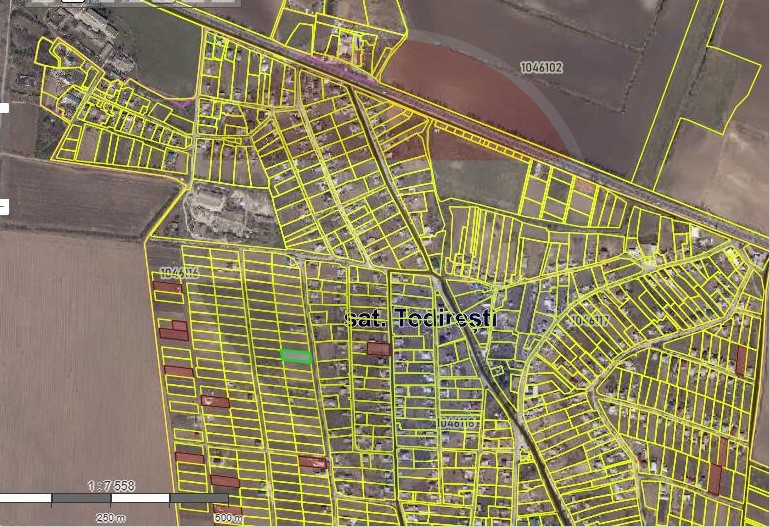Click the 1046102 cadastral zone label

click(541, 68)
